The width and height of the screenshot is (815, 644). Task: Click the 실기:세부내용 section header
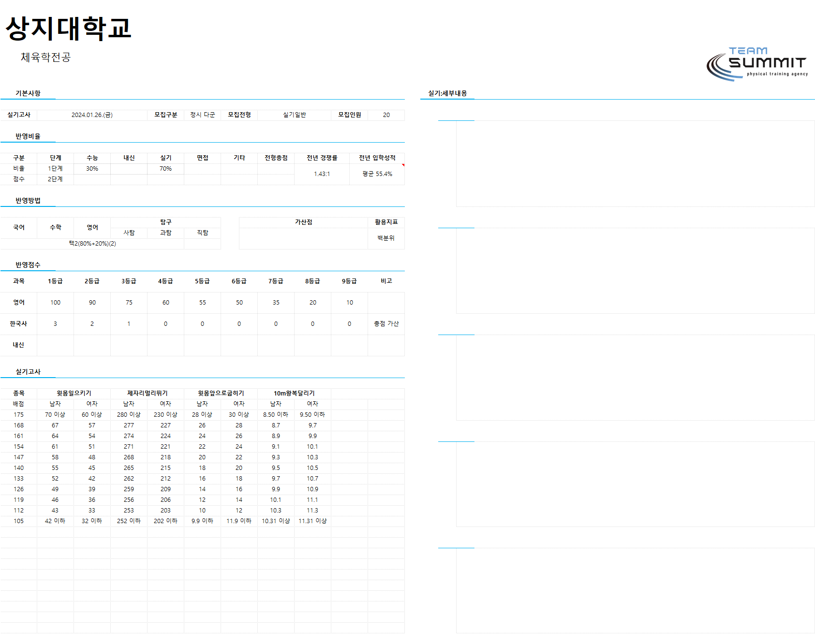[447, 93]
